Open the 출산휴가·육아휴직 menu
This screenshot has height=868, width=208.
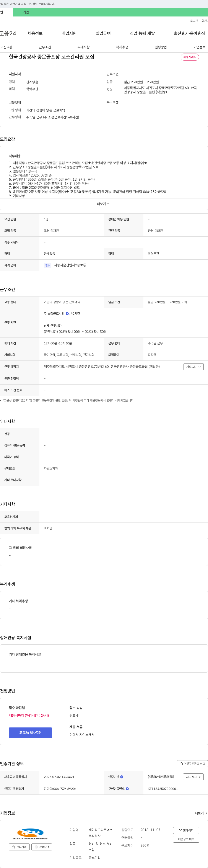[x=189, y=33]
